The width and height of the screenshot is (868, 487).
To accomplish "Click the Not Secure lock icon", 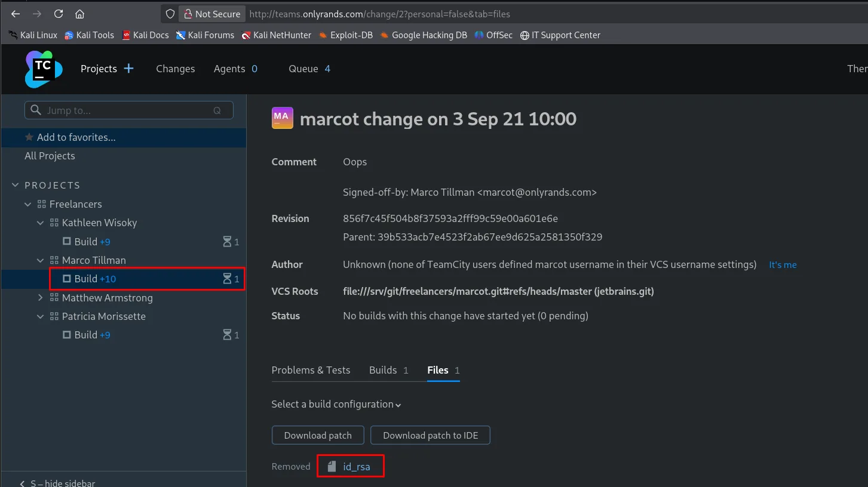I will click(x=188, y=14).
